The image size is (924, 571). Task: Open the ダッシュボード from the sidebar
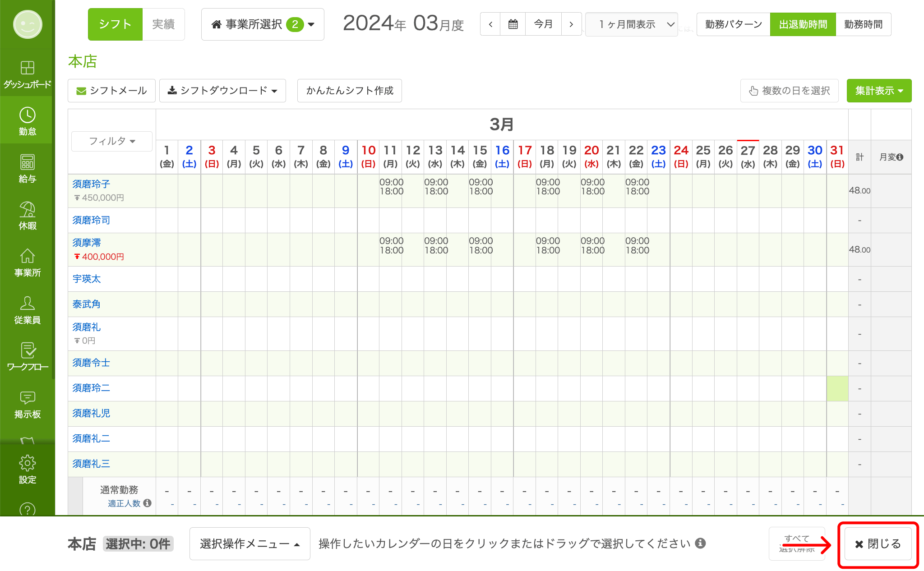tap(27, 74)
